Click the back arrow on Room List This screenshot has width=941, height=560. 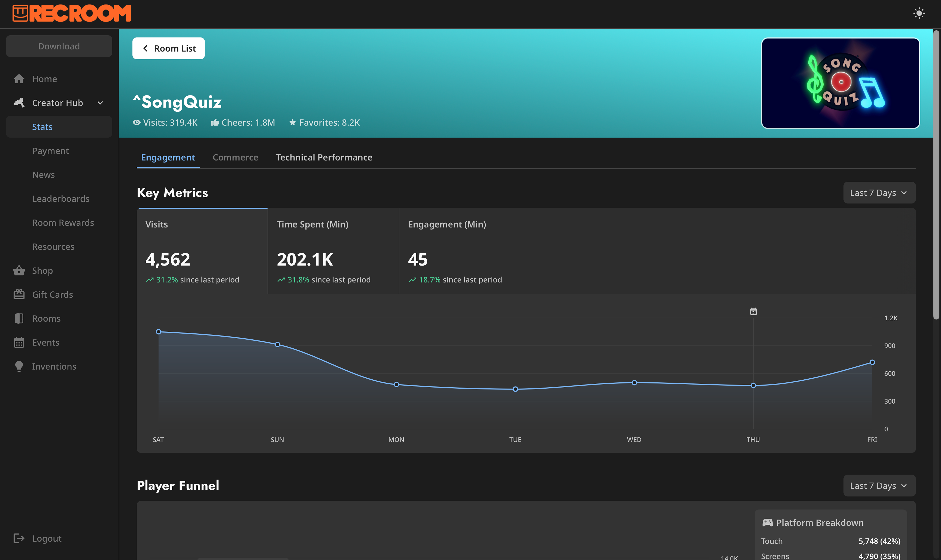pos(145,48)
